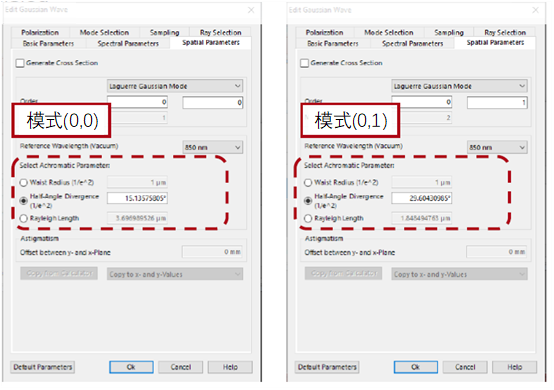
Task: Click divergence field 15.13575805° in left dialog
Action: (137, 198)
